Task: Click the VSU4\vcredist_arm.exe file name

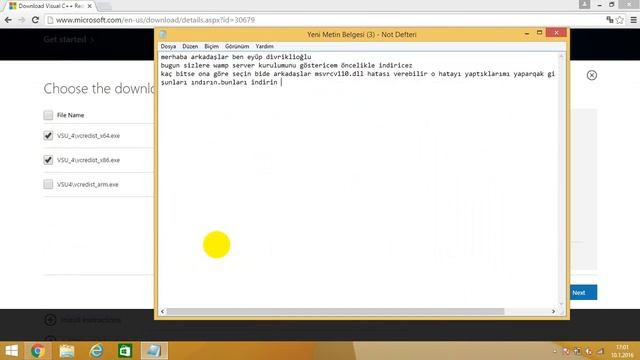Action: tap(88, 184)
